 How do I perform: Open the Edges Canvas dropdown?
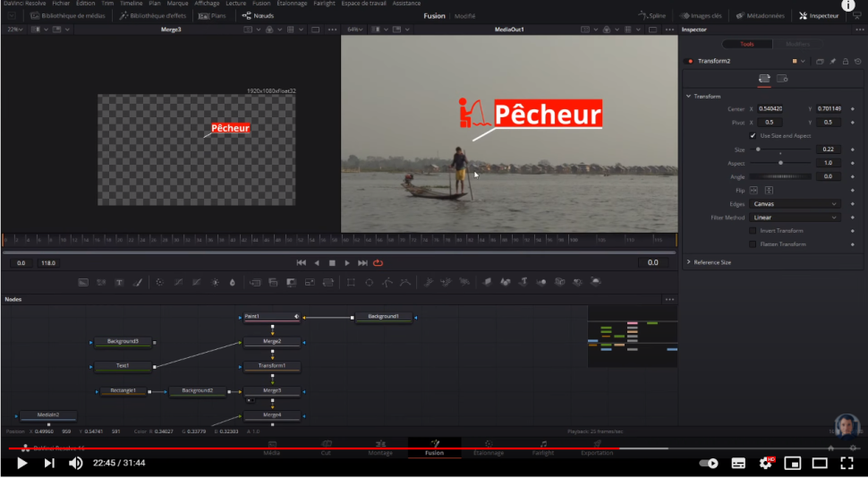pyautogui.click(x=795, y=204)
